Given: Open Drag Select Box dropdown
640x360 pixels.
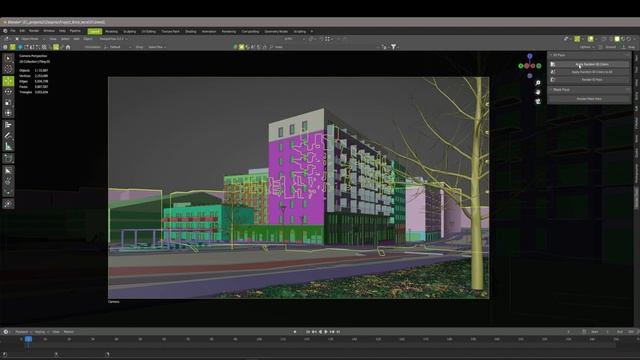Looking at the screenshot, I should click(157, 47).
